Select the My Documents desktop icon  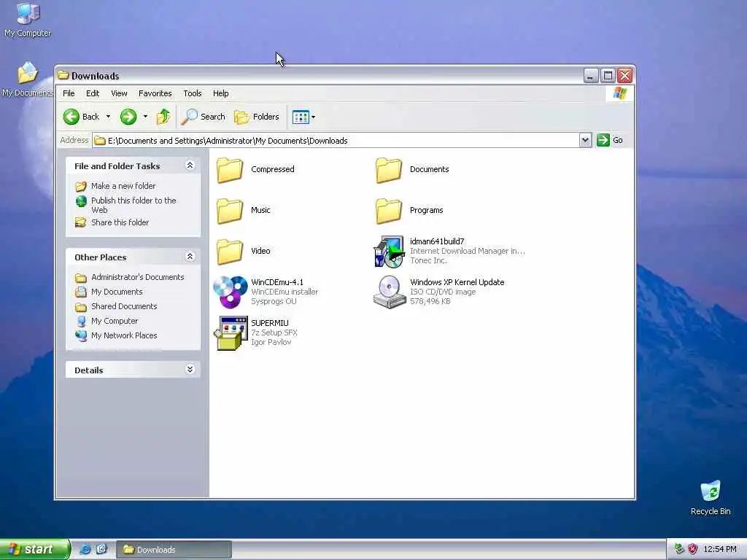click(x=28, y=80)
